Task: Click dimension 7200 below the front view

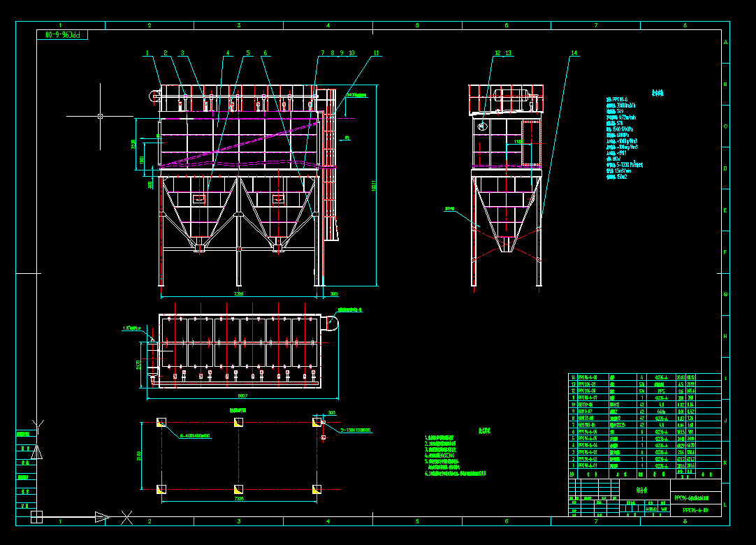Action: pyautogui.click(x=238, y=294)
